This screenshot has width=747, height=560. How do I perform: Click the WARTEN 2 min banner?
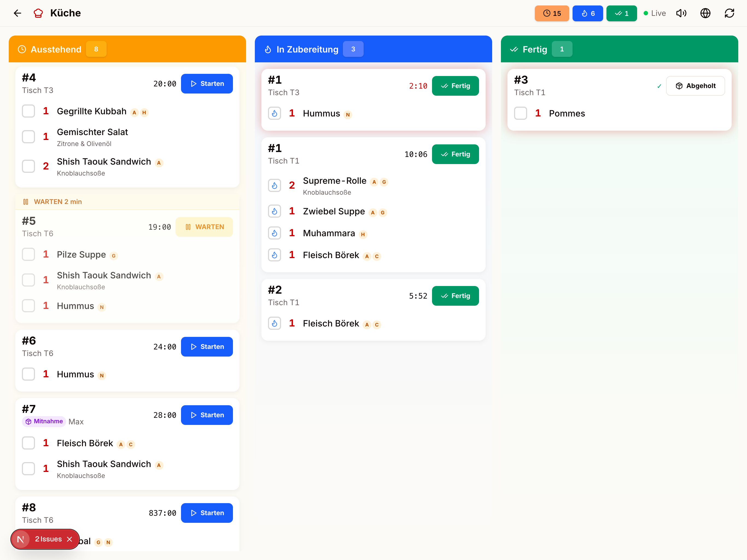tap(127, 202)
